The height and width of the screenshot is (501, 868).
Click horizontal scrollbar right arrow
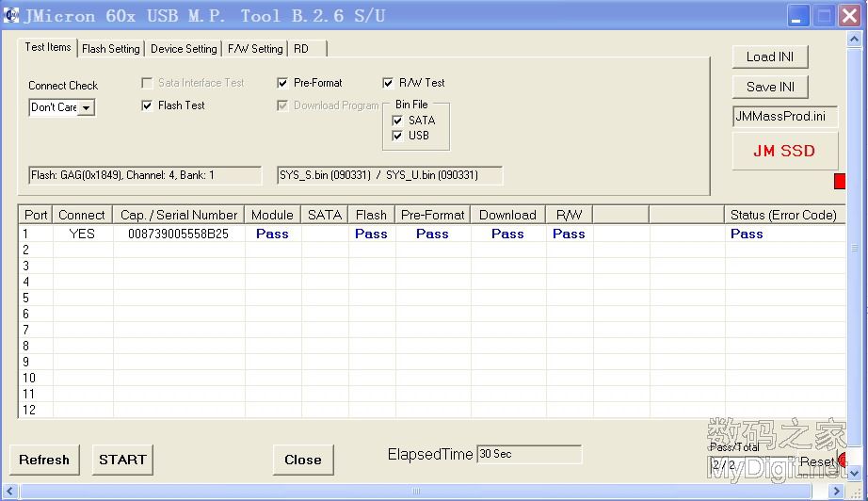pyautogui.click(x=836, y=491)
